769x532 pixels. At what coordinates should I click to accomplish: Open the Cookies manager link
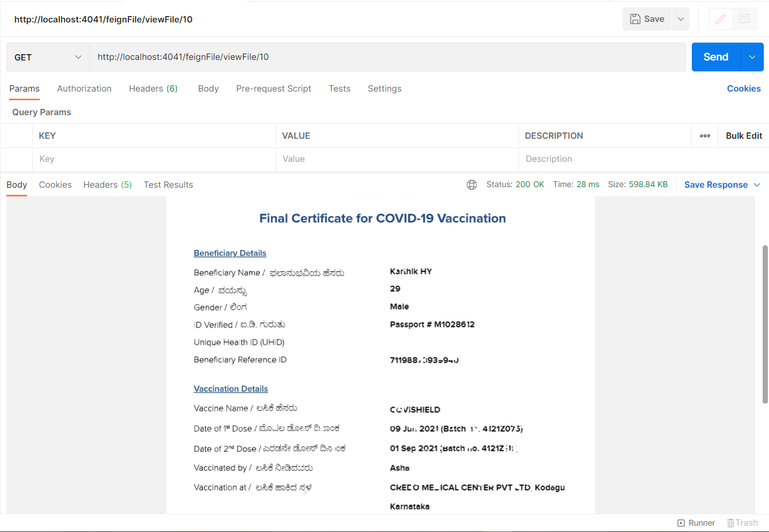(744, 89)
